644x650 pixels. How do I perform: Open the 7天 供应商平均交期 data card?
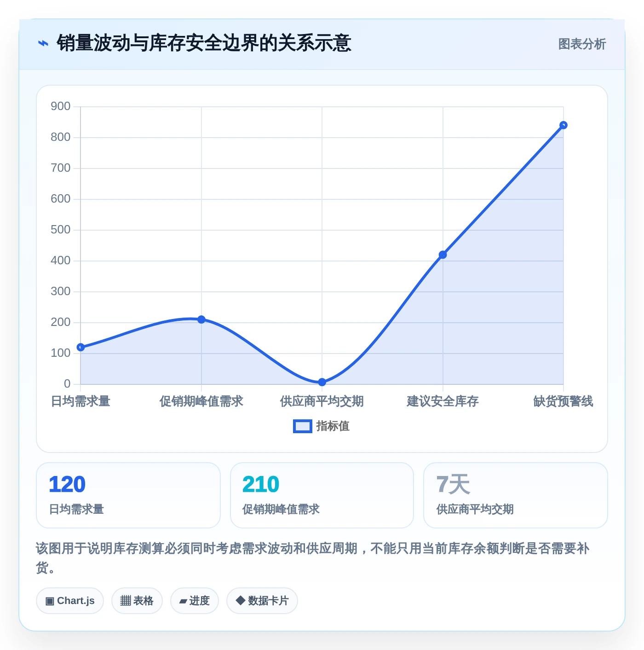pyautogui.click(x=516, y=495)
